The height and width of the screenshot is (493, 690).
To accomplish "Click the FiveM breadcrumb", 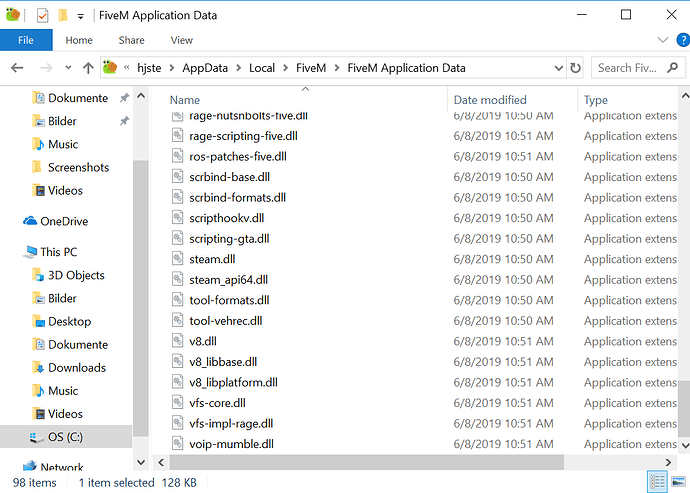I will [x=311, y=68].
